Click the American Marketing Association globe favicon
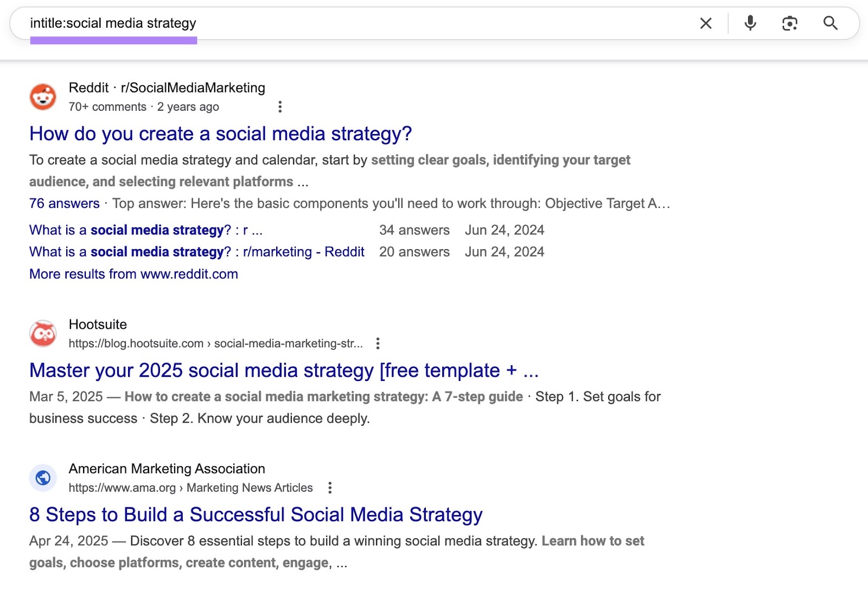Screen dimensions: 868x592 click(x=43, y=478)
